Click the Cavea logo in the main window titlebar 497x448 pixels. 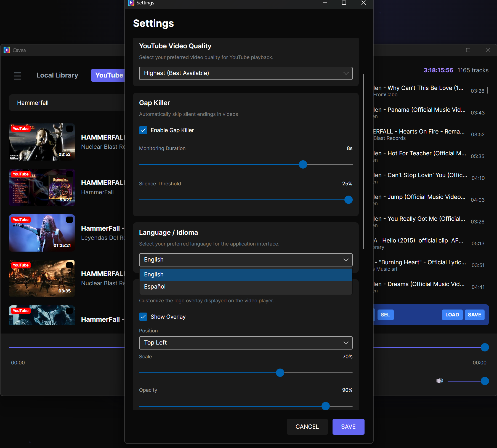coord(7,50)
